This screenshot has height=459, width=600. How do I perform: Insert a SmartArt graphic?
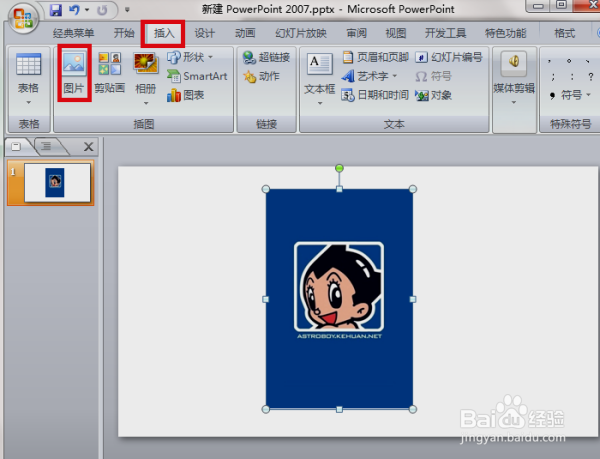(x=197, y=76)
